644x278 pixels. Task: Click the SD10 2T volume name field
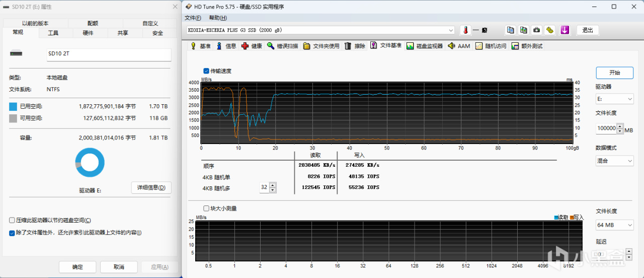(109, 54)
